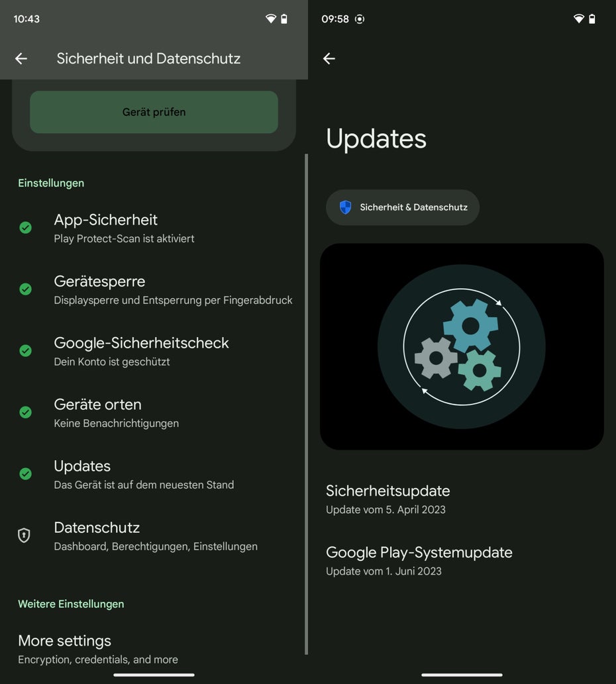Tap blue shield icon in Sicherheit & Datenschutz chip
Image resolution: width=616 pixels, height=684 pixels.
[346, 207]
